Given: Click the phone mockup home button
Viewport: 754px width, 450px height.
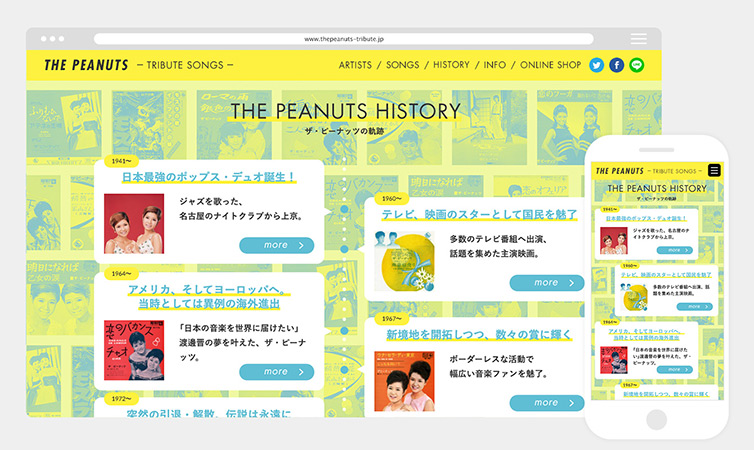Looking at the screenshot, I should (656, 419).
